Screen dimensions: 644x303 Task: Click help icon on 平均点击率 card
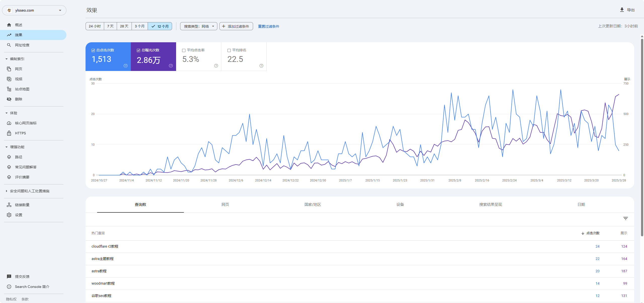[216, 66]
